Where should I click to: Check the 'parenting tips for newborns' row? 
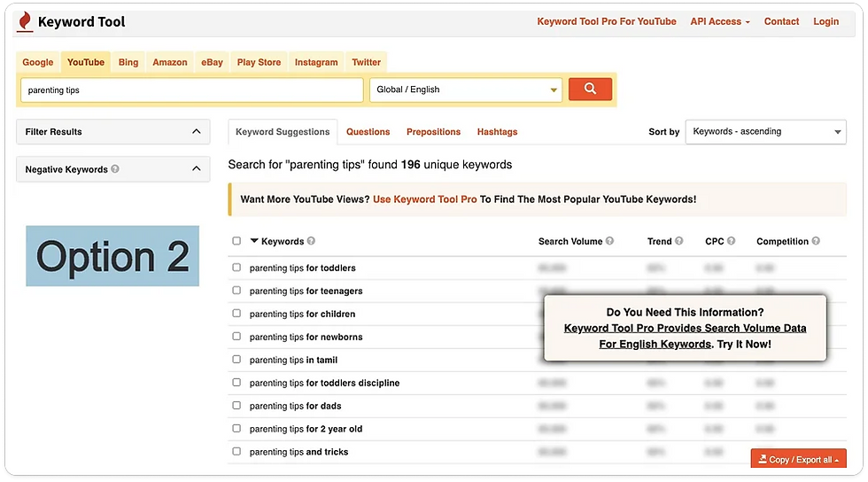tap(236, 337)
